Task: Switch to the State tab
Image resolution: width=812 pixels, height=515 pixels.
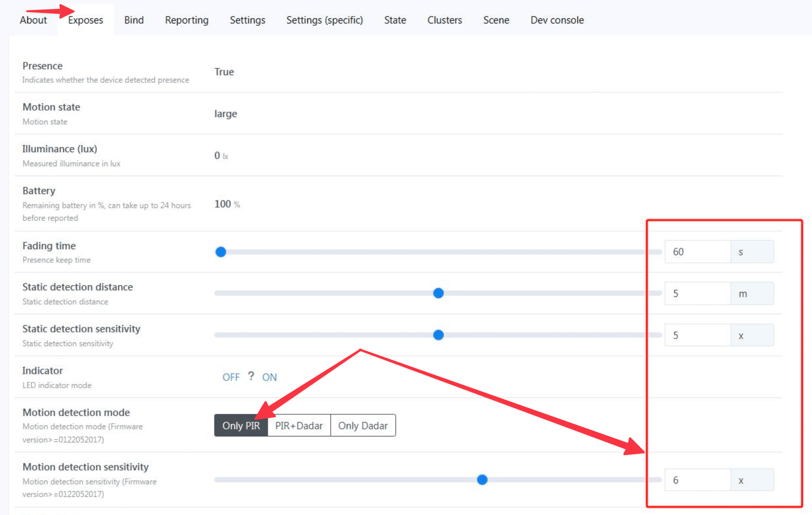Action: pyautogui.click(x=395, y=20)
